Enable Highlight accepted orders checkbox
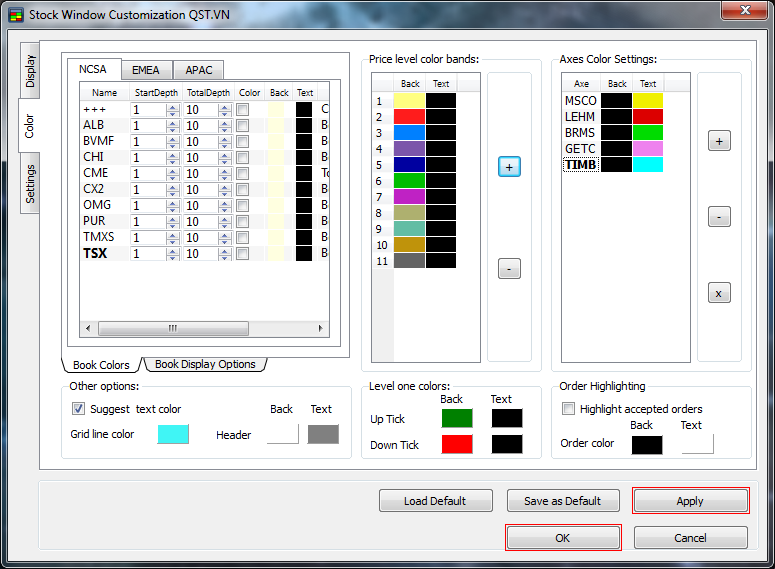Screen dimensions: 775x569 pyautogui.click(x=569, y=409)
